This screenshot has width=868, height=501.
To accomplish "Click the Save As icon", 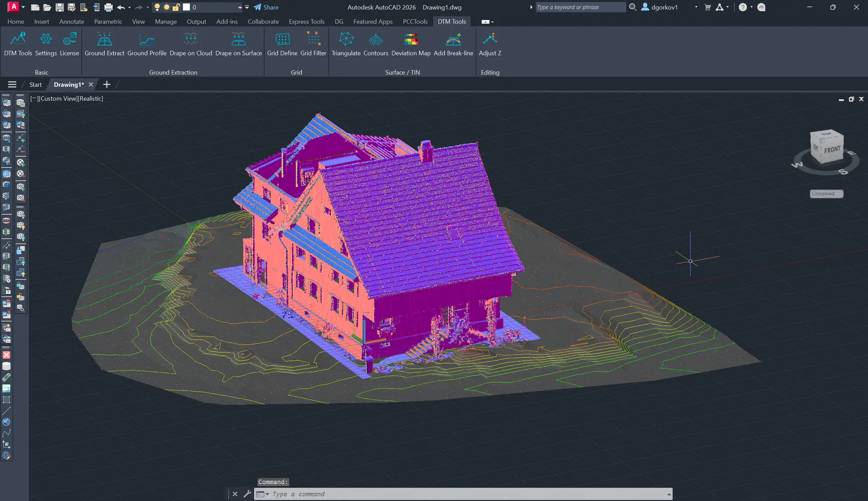I will pos(71,7).
